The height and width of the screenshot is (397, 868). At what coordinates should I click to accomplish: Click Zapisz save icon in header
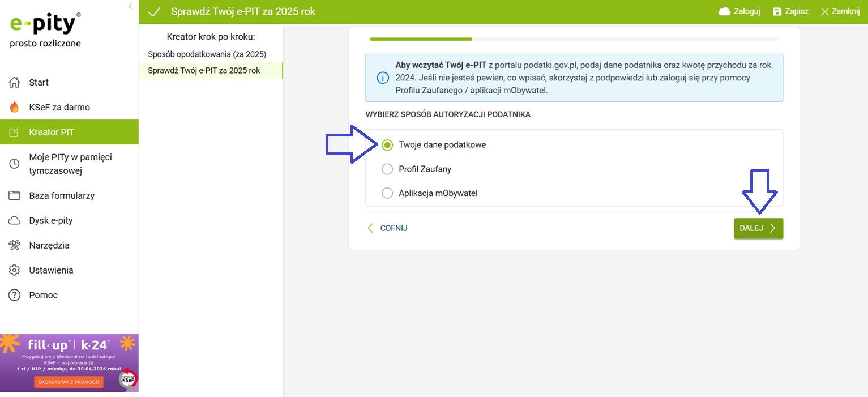pos(777,12)
